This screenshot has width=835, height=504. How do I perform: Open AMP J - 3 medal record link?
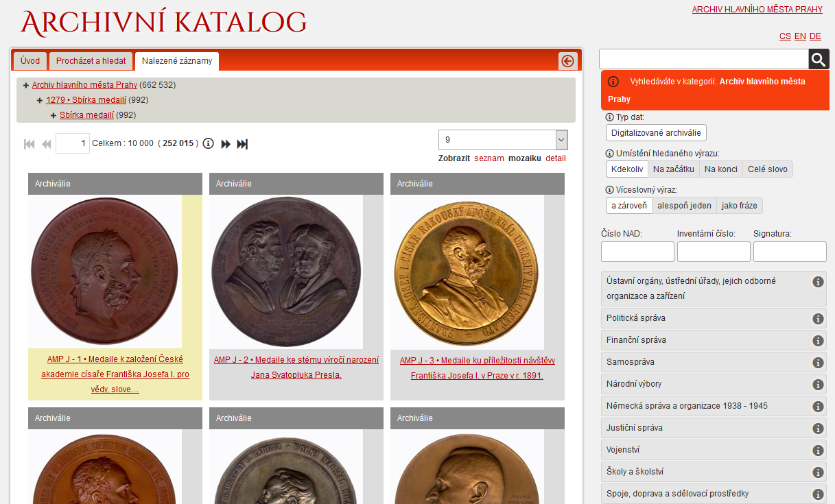[x=478, y=368]
